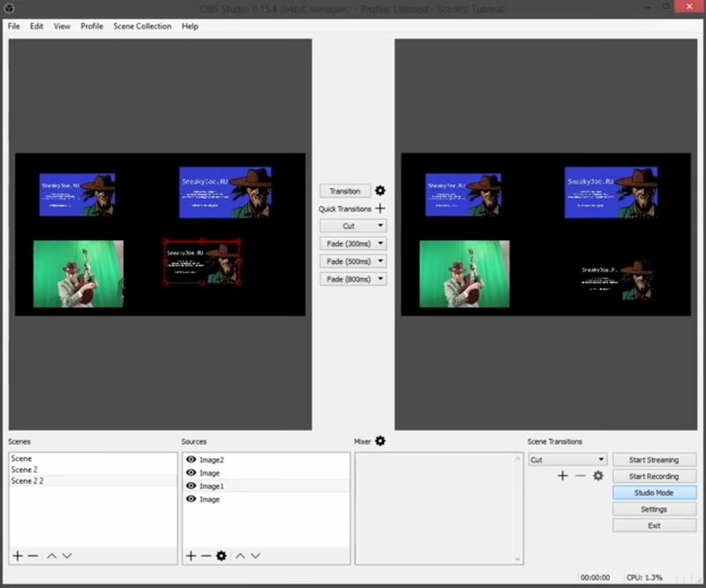Click the Exit button
The image size is (706, 588).
[x=654, y=525]
